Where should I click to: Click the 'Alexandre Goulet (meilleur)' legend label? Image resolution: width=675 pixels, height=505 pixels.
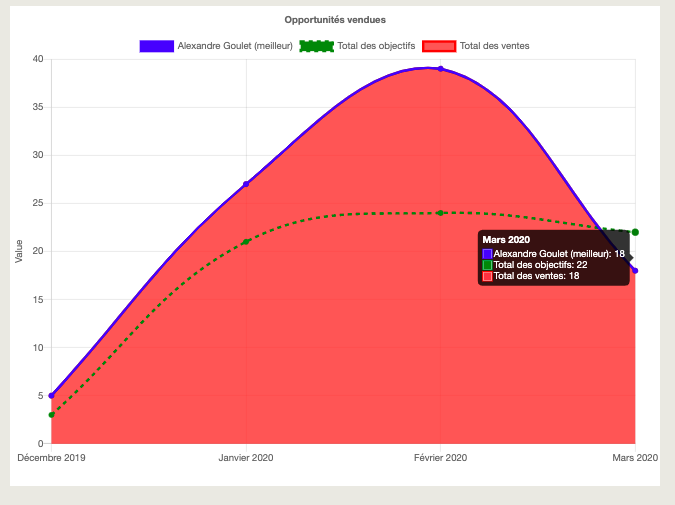(235, 46)
